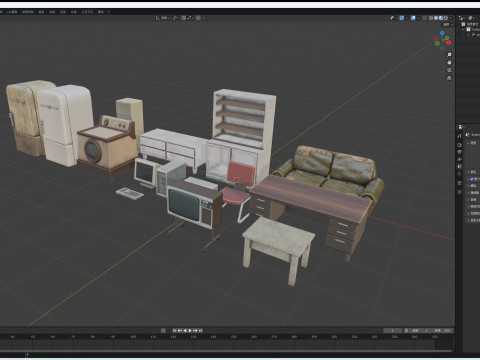
Task: Open the overlays dropdown arrow
Action: [x=418, y=18]
